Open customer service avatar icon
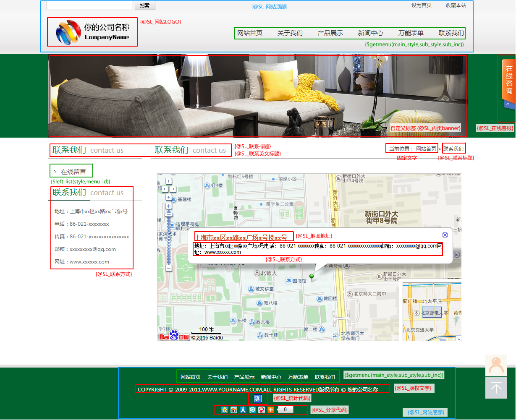 [x=496, y=365]
